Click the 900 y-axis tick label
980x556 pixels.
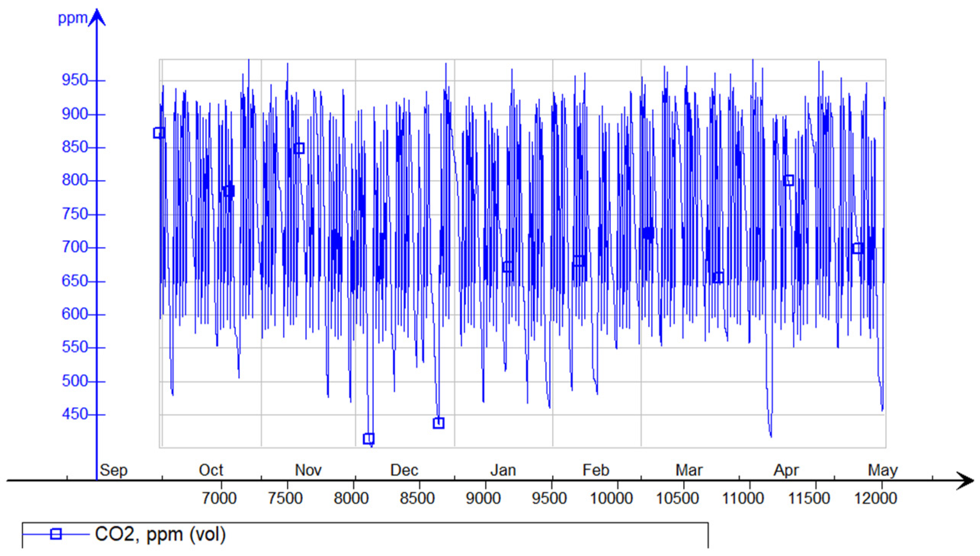click(x=75, y=114)
